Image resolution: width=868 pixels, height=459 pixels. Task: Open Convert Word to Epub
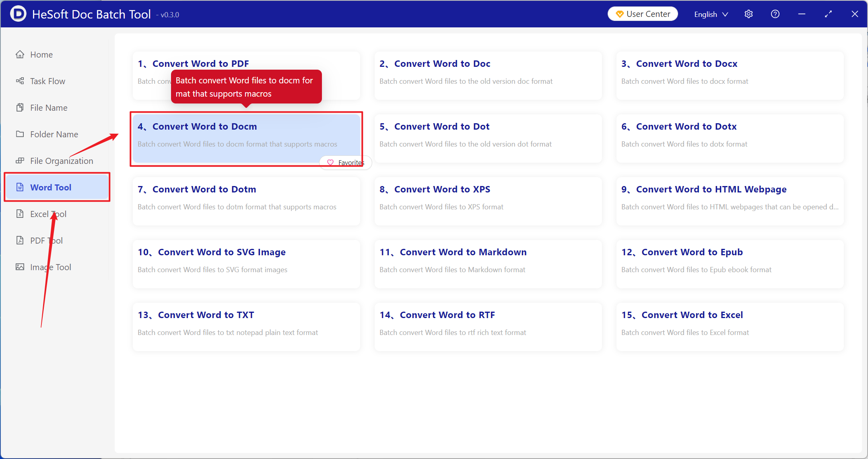(x=730, y=264)
